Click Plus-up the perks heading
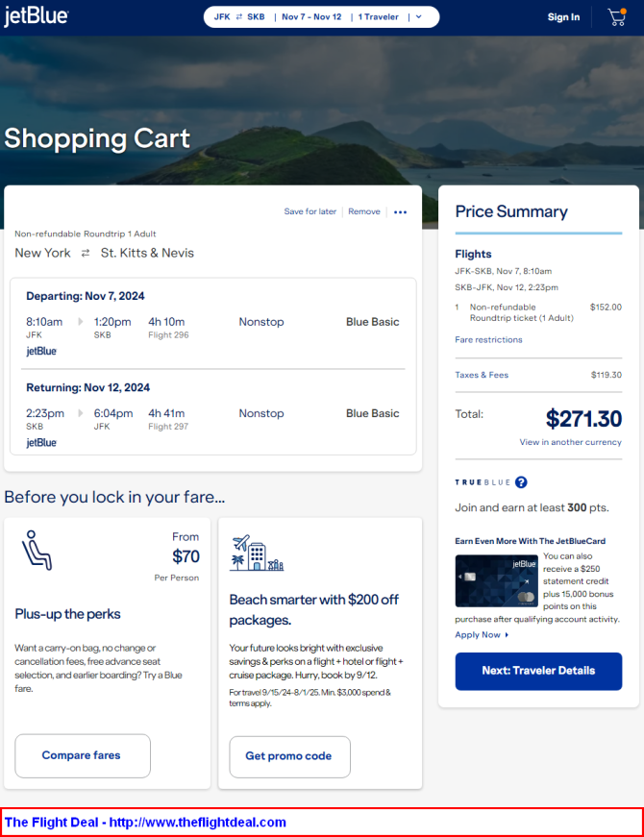 [x=68, y=614]
